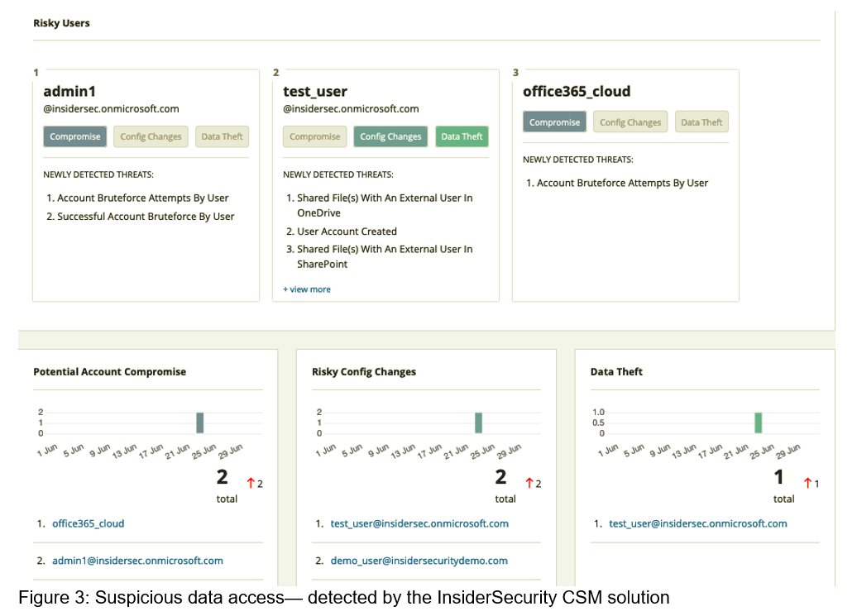Open test_user@insidersec.onmicrosoft.com under Risky Config Changes
Viewport: 857px width, 616px height.
point(419,523)
